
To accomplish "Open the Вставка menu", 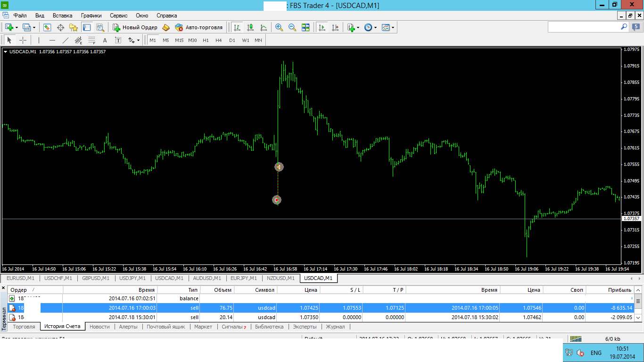I will coord(62,15).
